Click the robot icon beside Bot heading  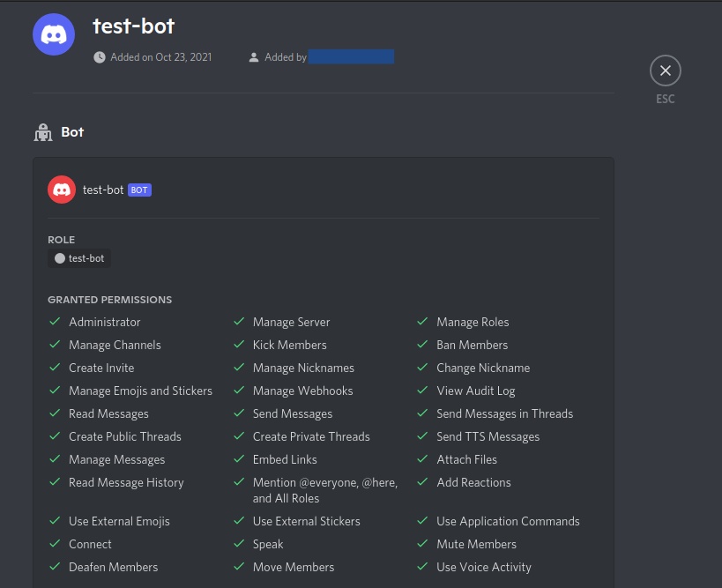[x=43, y=132]
